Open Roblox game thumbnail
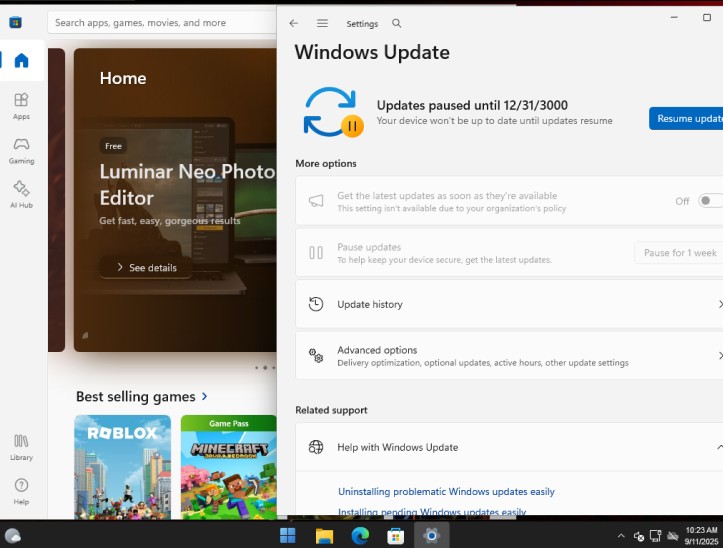Viewport: 723px width, 548px height. (123, 467)
